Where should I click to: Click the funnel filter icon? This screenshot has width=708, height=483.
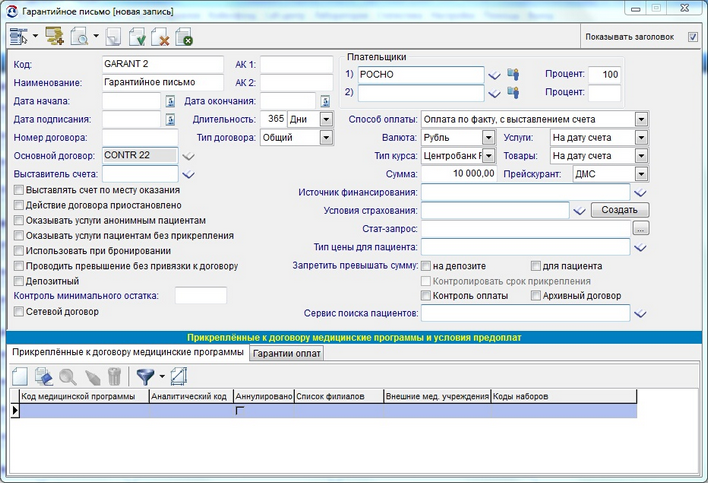coord(145,376)
